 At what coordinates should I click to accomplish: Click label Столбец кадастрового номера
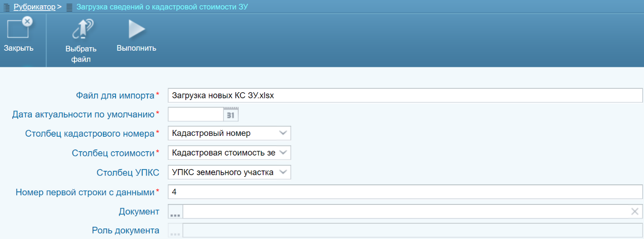90,133
